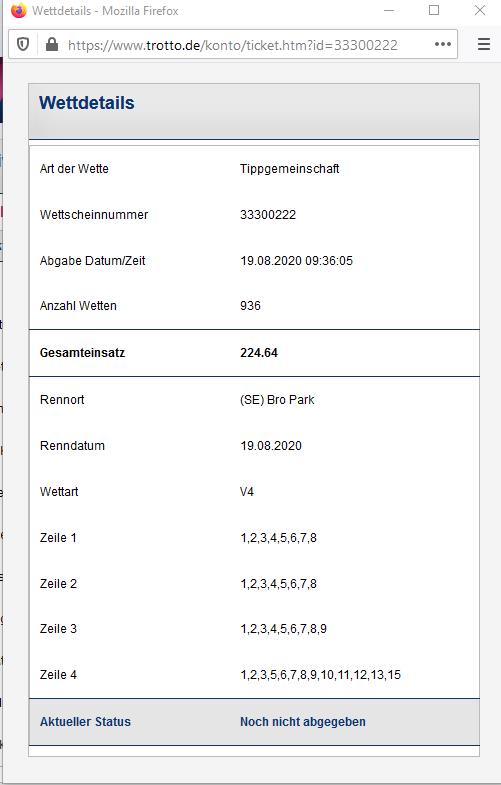501x785 pixels.
Task: Click the Firefox logo in title bar
Action: pos(19,11)
